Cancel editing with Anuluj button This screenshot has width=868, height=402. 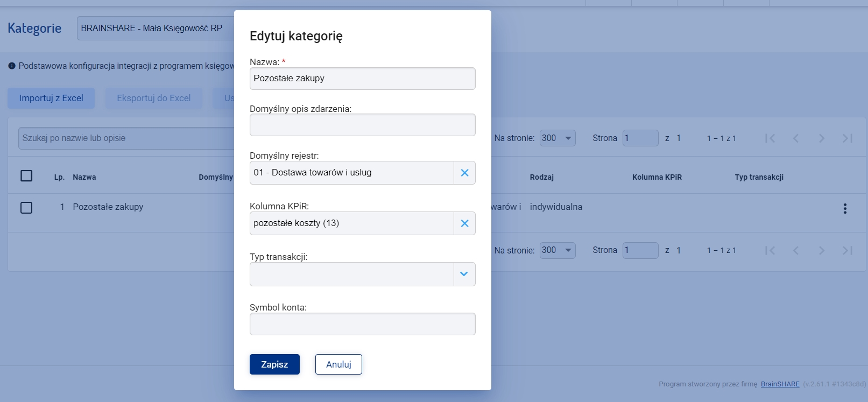tap(338, 364)
